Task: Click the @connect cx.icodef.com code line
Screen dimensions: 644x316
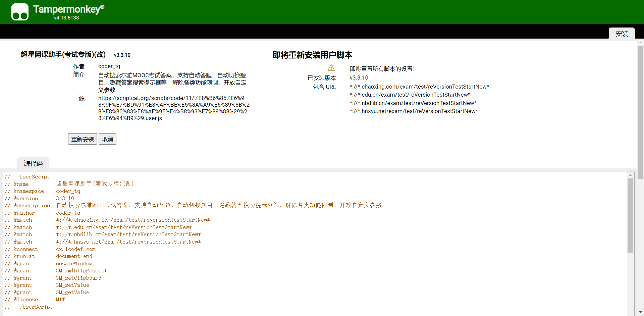Action: [x=50, y=249]
